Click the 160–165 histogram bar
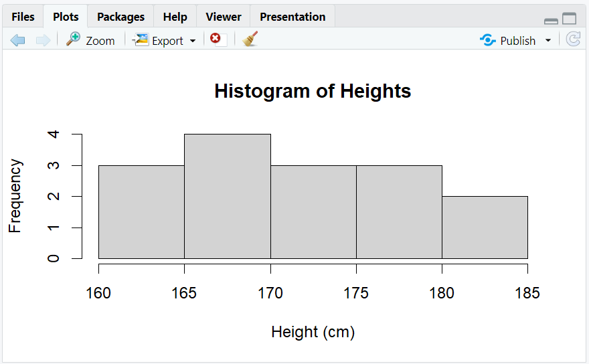Screen dimensions: 589x364 pyautogui.click(x=142, y=212)
